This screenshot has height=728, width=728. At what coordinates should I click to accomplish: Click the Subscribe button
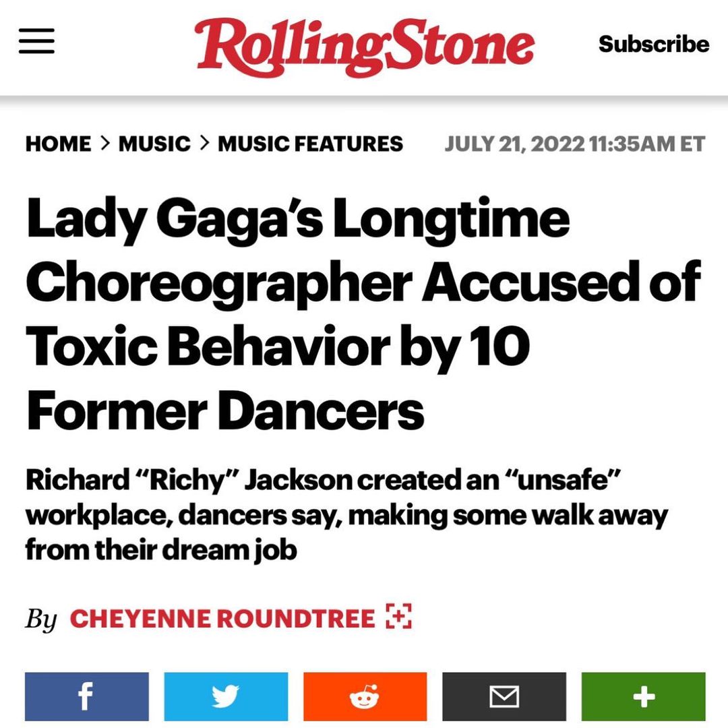pyautogui.click(x=653, y=44)
